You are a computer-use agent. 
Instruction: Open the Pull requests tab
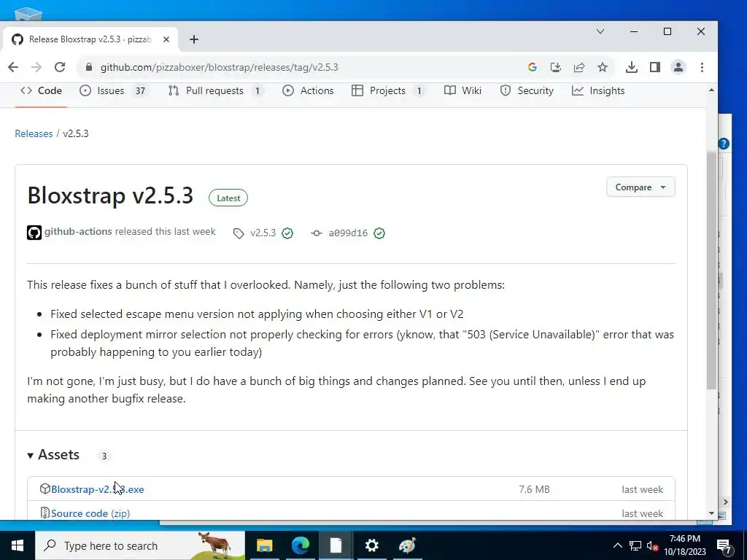coord(216,90)
